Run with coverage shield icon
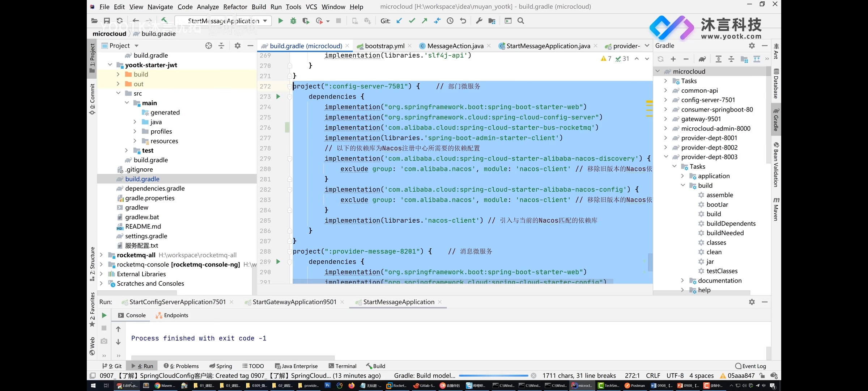Screen dimensions: 868x391 (x=306, y=21)
